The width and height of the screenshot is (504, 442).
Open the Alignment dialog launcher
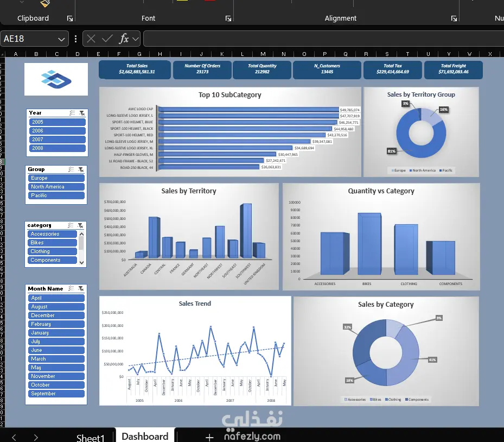pyautogui.click(x=454, y=18)
